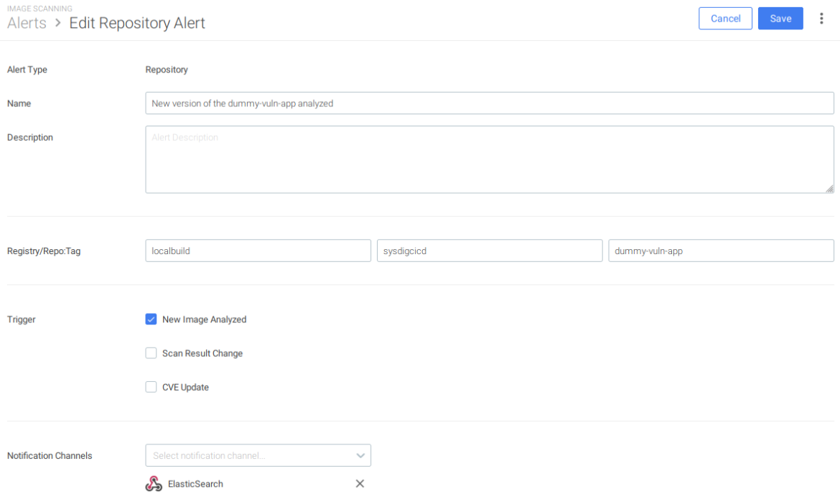Click the Edit Repository Alert heading

point(137,23)
